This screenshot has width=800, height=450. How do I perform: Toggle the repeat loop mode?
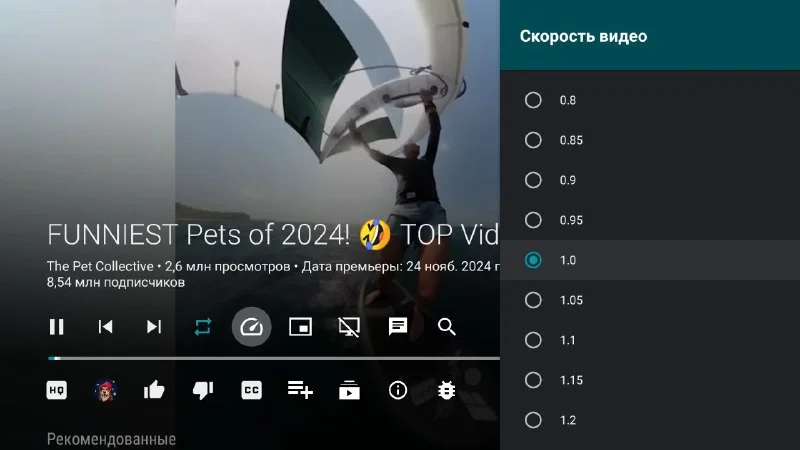coord(203,326)
